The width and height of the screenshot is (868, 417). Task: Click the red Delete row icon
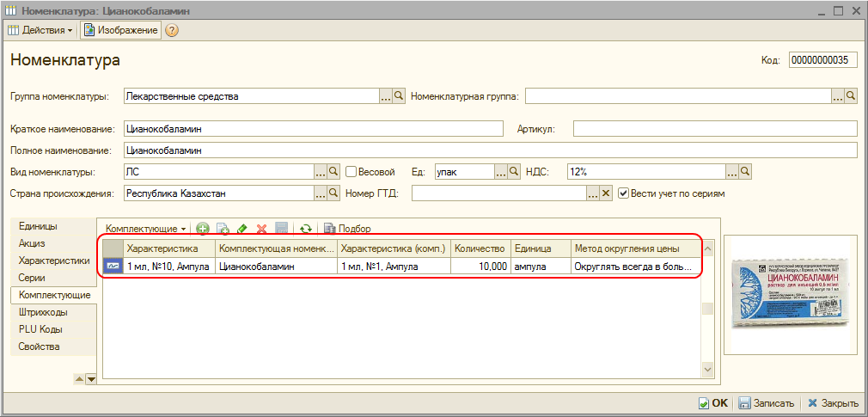pos(261,229)
